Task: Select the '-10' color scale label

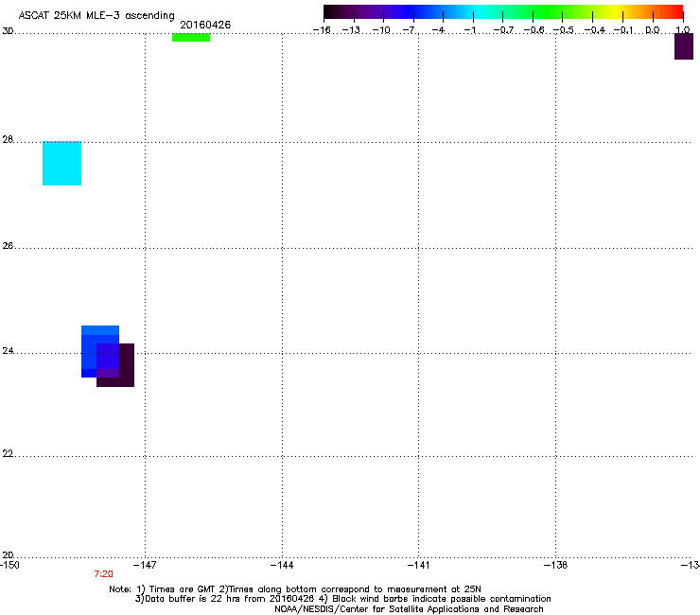Action: [381, 30]
